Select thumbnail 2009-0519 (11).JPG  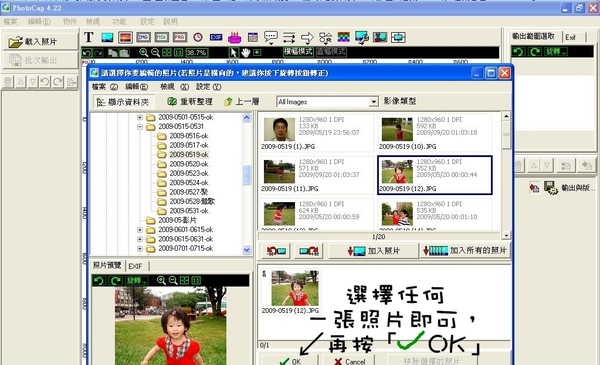(317, 176)
